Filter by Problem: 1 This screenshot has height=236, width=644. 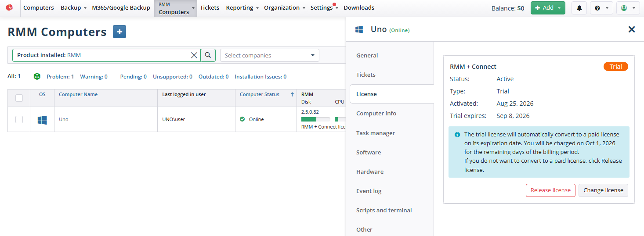pos(60,77)
